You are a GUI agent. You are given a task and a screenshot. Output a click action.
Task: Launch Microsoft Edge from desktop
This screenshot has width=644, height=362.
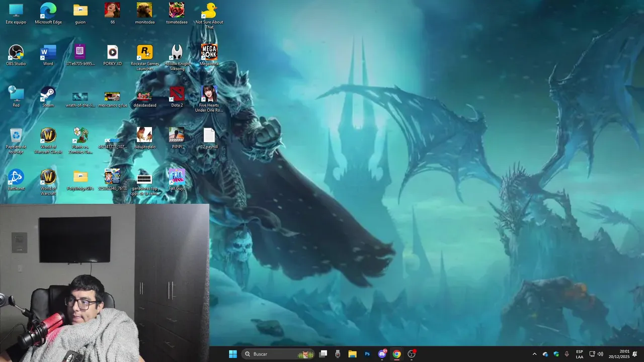pyautogui.click(x=48, y=14)
